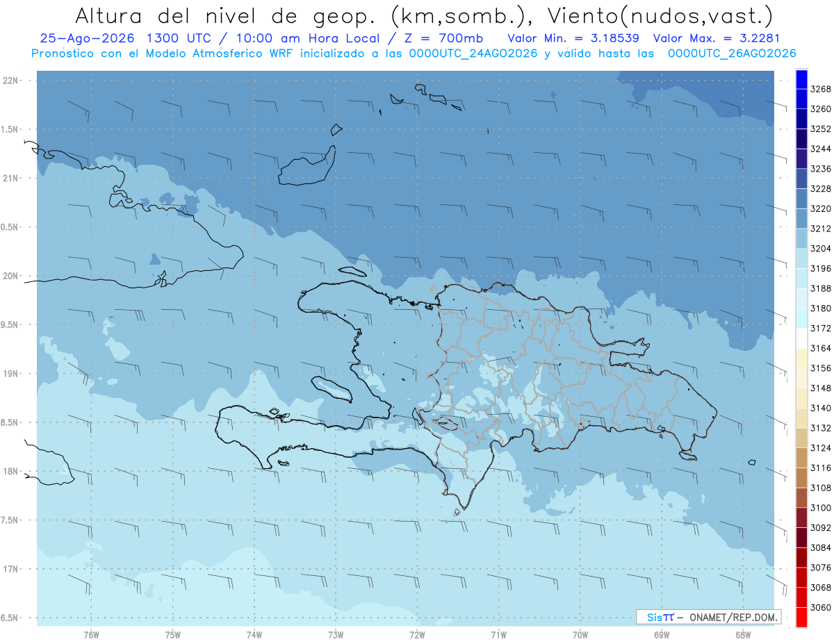
Task: Click the 21N latitude axis label
Action: tap(11, 178)
